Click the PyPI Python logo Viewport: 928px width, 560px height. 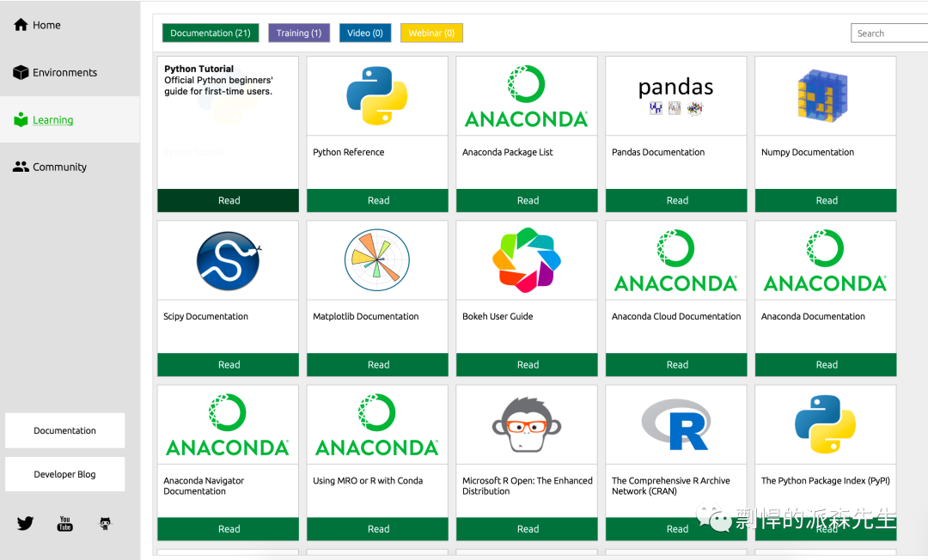click(x=825, y=424)
